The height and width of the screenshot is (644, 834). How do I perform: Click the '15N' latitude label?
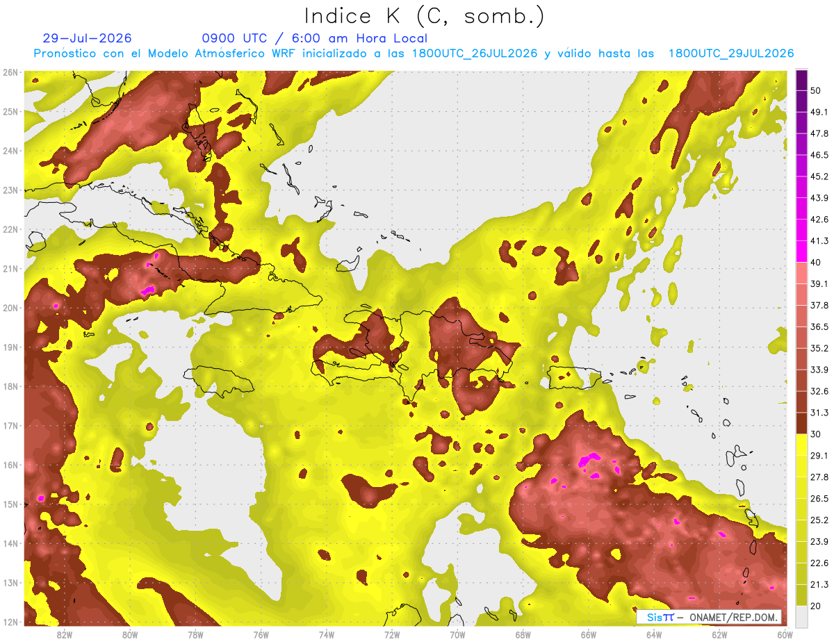[x=10, y=504]
